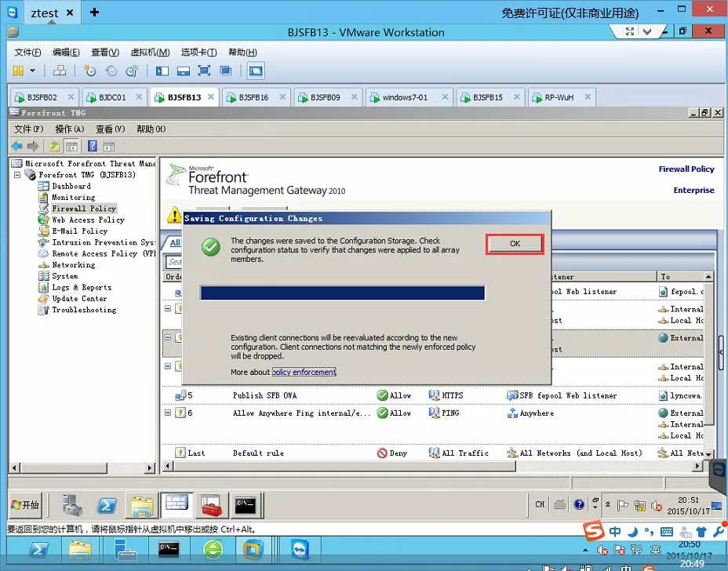
Task: Open Server Manager in guest taskbar
Action: coord(72,505)
